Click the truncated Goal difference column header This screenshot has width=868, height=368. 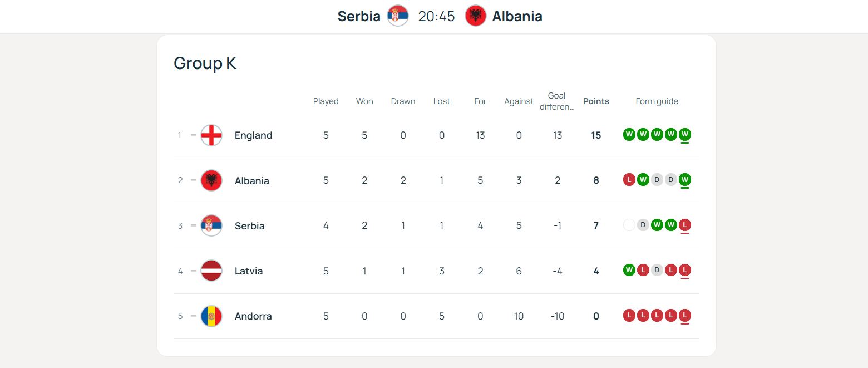click(557, 101)
